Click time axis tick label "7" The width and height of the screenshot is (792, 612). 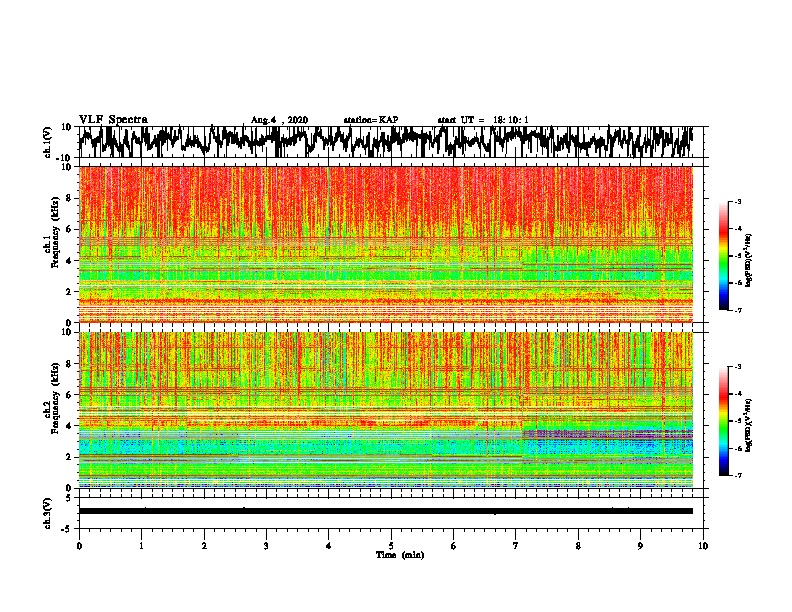click(516, 546)
